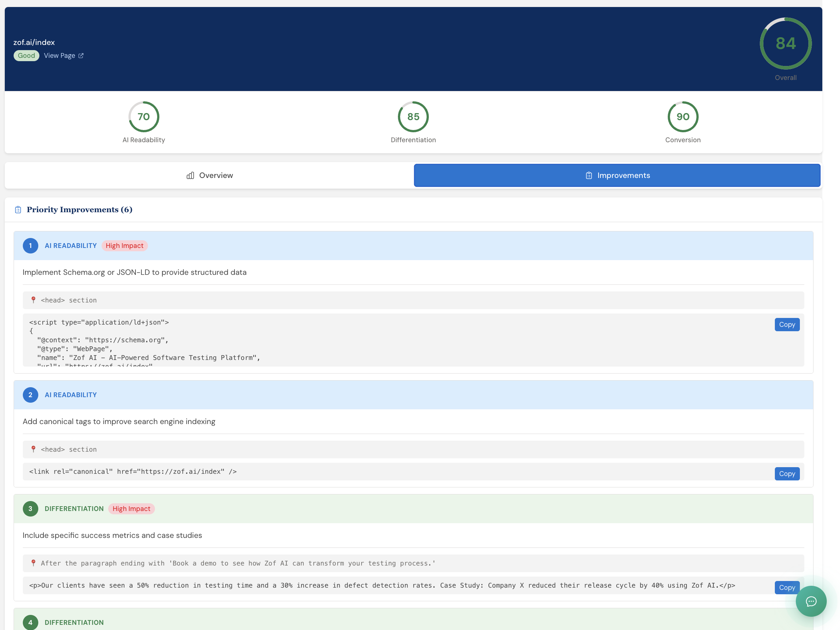Copy the JSON-LD structured data snippet
840x630 pixels.
click(x=787, y=325)
